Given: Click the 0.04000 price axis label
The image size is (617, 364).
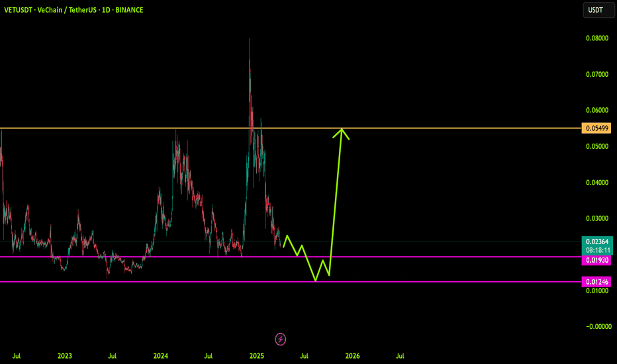Looking at the screenshot, I should [597, 183].
